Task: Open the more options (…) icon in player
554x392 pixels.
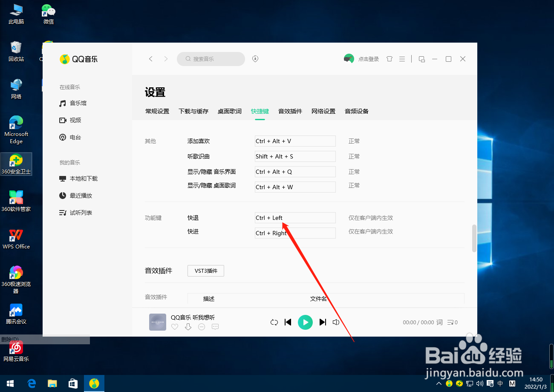Action: [202, 327]
